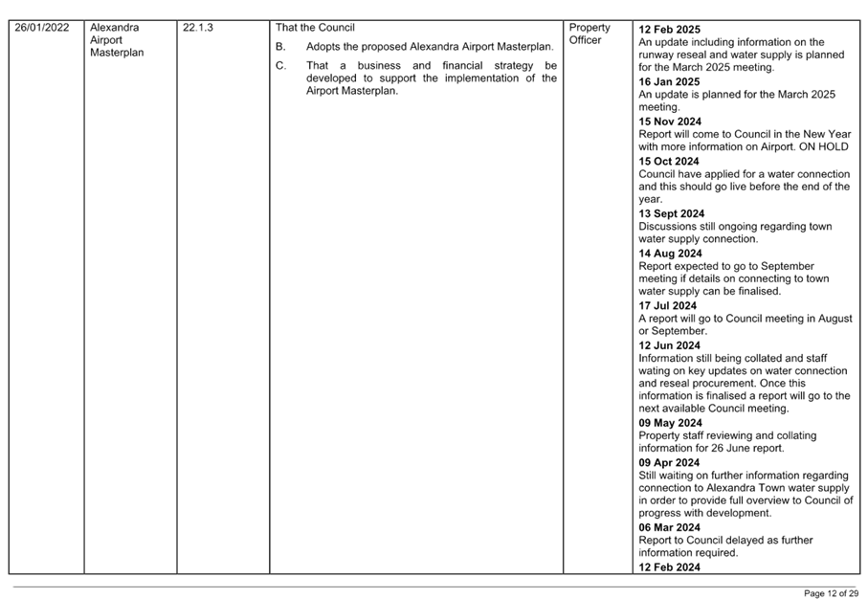Select 'Discussions still ongoing regarding town water supply' text
This screenshot has height=599, width=868.
[x=735, y=233]
